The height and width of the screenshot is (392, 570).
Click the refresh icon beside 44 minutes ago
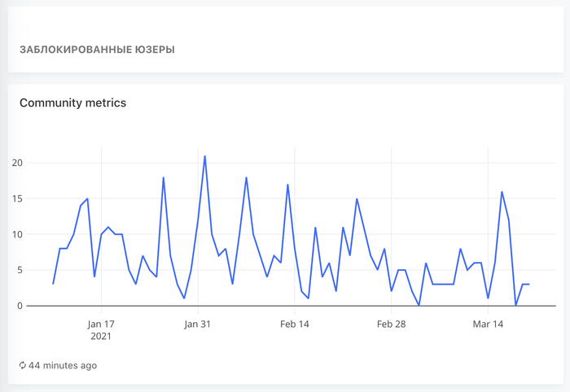tap(23, 366)
